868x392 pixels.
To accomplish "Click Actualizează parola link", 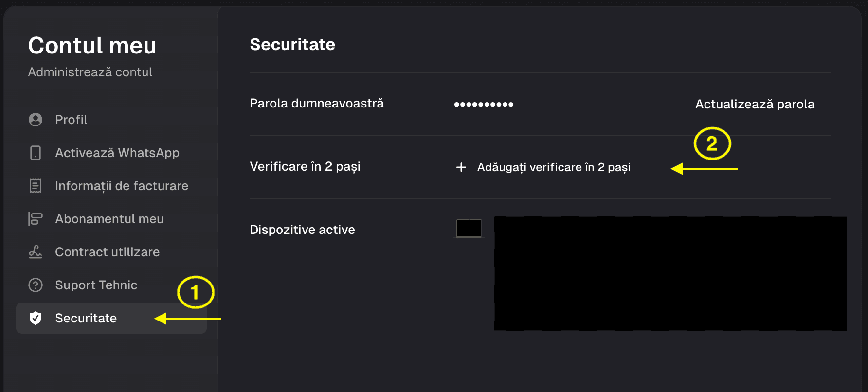I will [755, 104].
